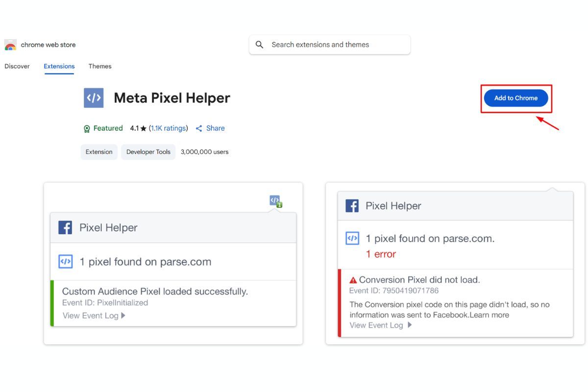Screen dimensions: 588x392
Task: Click the Developer Tools category tag
Action: click(x=148, y=151)
